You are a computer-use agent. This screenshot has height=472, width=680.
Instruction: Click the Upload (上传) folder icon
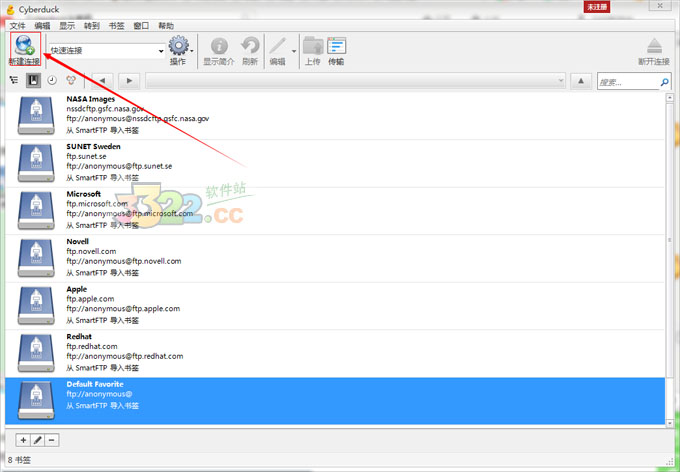pos(313,46)
